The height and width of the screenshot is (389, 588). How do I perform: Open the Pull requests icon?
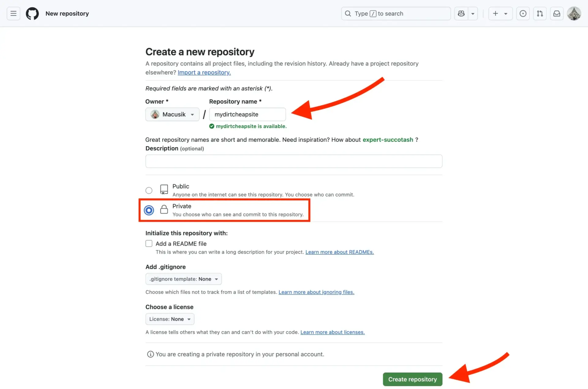[540, 13]
